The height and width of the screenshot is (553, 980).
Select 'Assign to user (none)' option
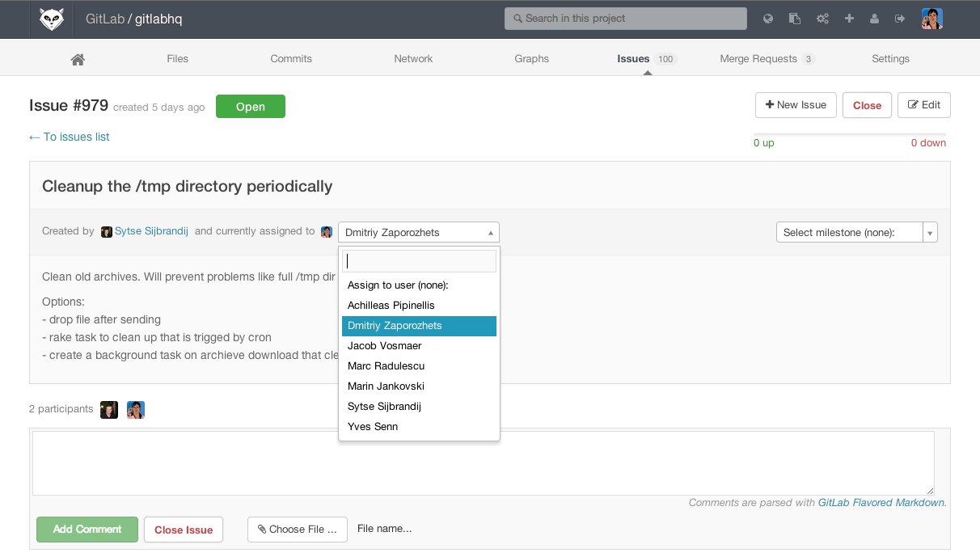click(398, 285)
